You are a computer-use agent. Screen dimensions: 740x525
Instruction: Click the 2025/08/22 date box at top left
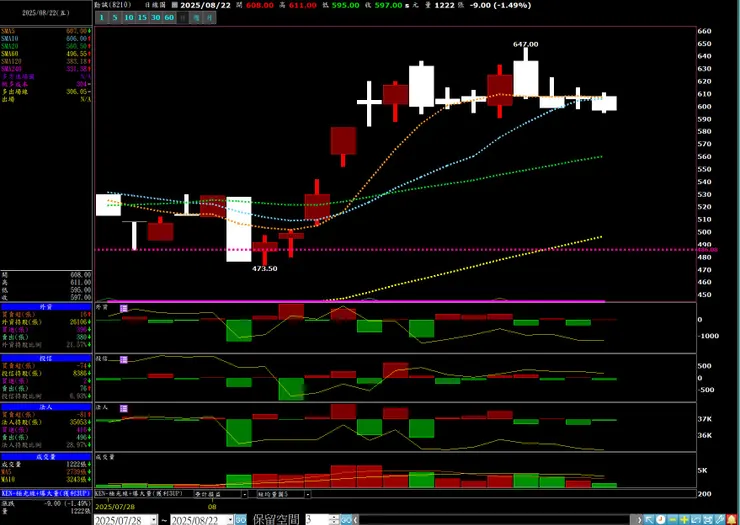tap(46, 13)
